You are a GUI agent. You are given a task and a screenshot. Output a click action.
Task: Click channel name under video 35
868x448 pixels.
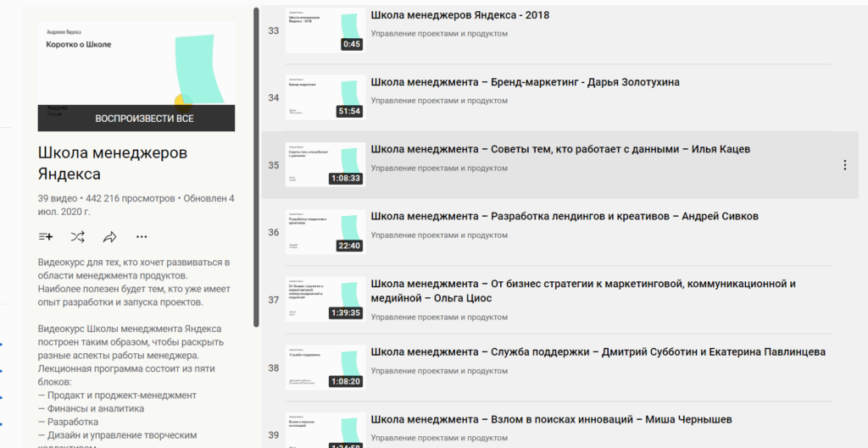(439, 169)
